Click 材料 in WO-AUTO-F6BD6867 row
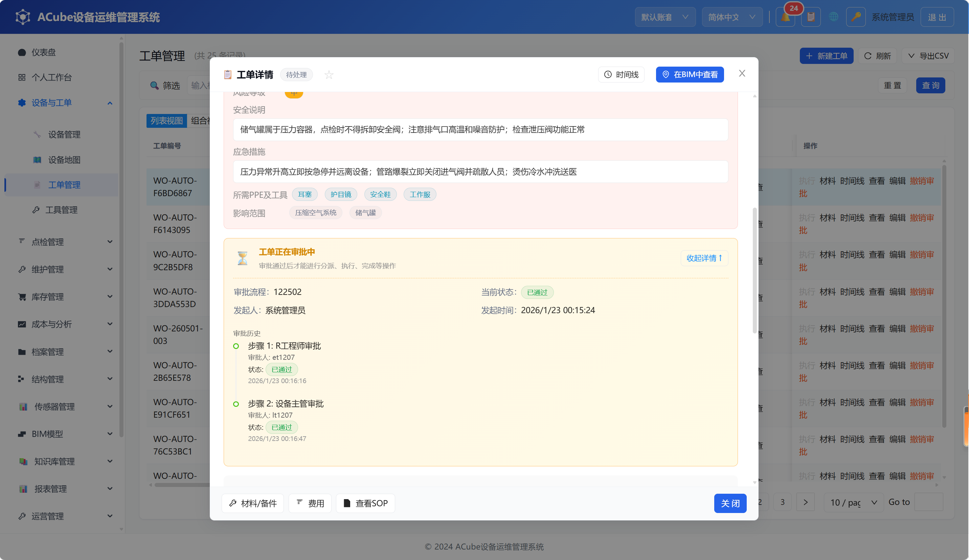The width and height of the screenshot is (969, 560). (828, 181)
